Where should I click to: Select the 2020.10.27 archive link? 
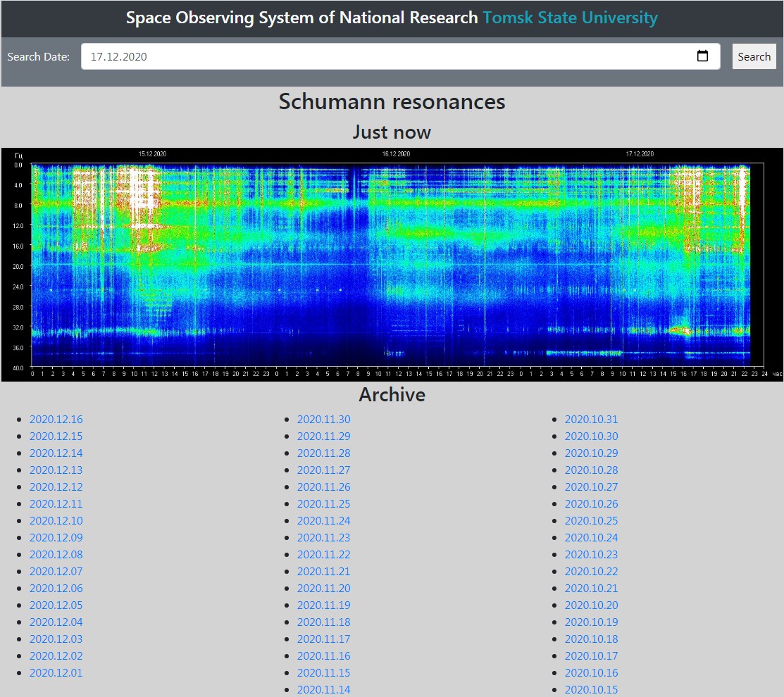[x=591, y=487]
